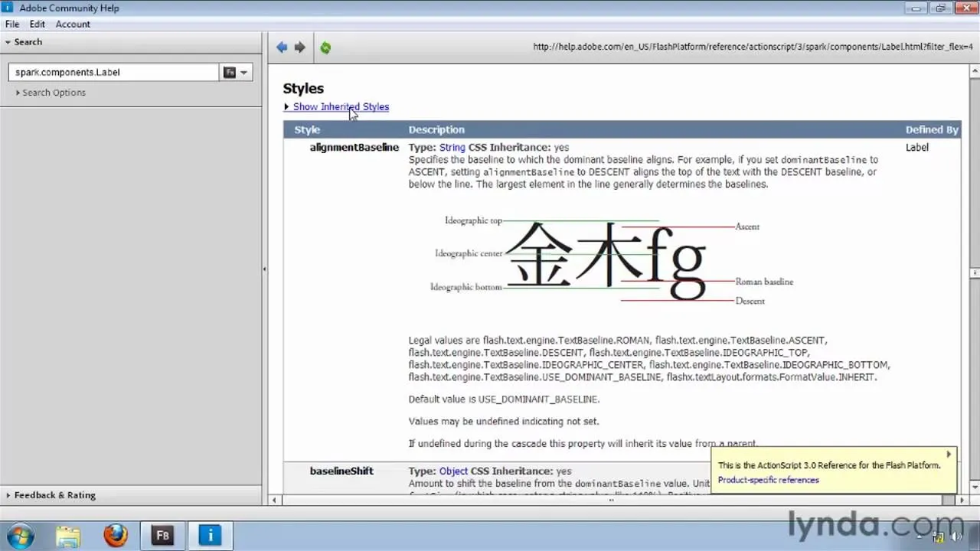Open the Account menu
This screenshot has height=551, width=980.
tap(73, 24)
